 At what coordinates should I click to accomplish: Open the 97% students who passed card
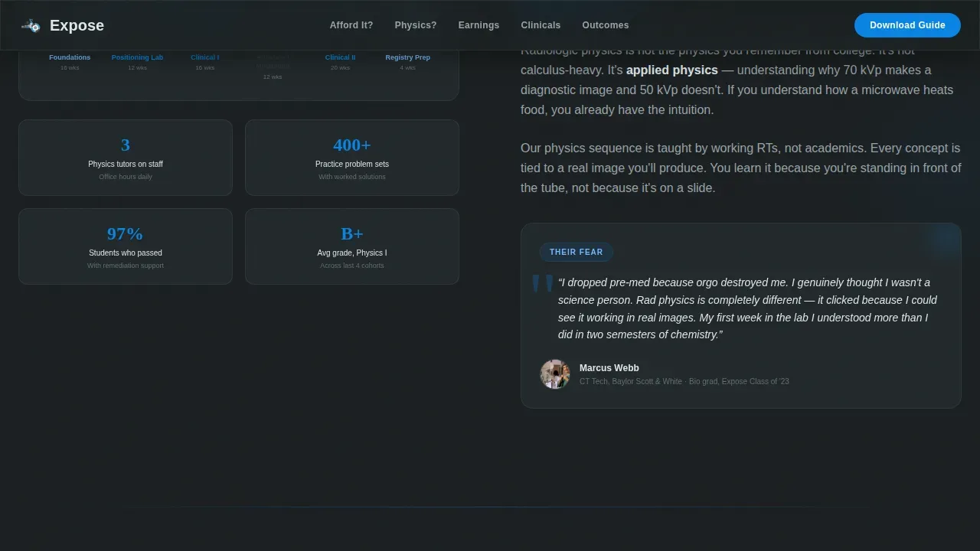pyautogui.click(x=126, y=246)
